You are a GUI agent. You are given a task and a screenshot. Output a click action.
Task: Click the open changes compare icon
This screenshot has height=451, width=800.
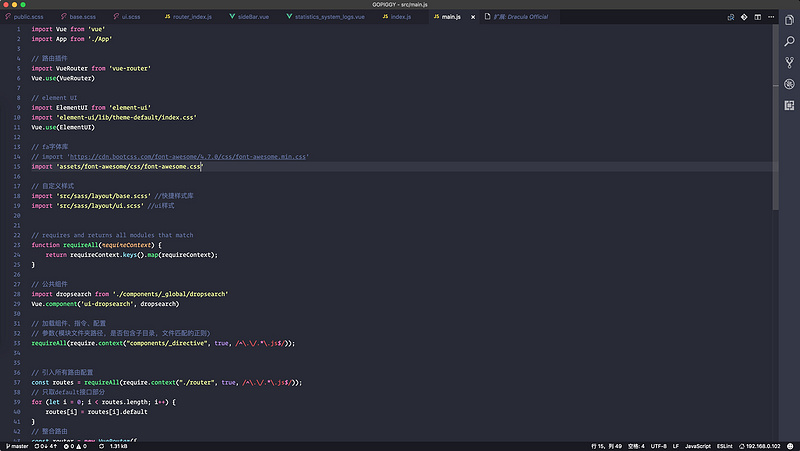731,17
